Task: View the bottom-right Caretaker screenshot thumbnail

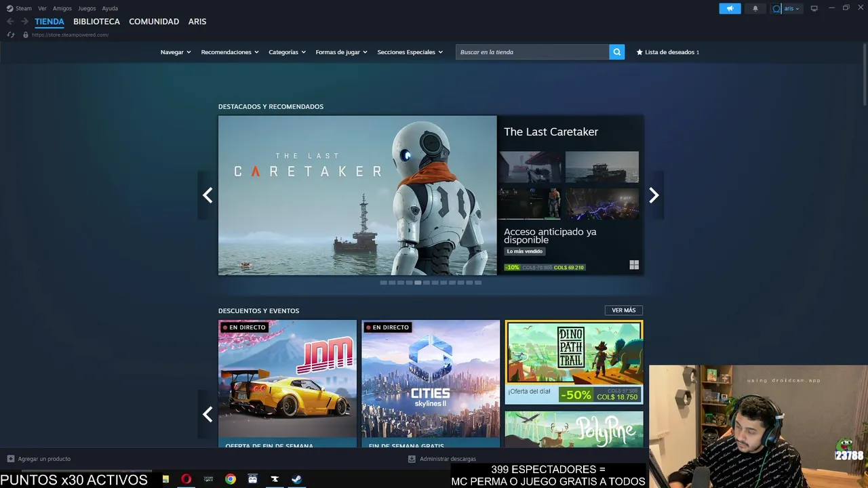Action: tap(602, 203)
